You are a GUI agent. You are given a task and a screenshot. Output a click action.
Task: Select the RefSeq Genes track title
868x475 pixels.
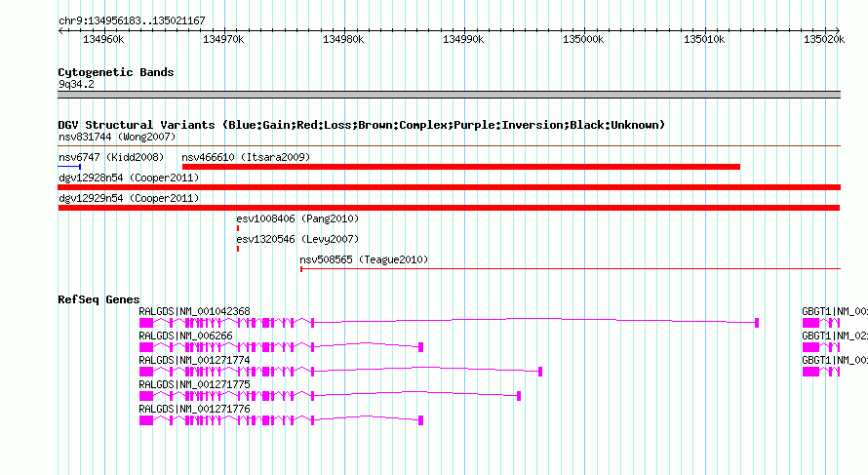(99, 299)
